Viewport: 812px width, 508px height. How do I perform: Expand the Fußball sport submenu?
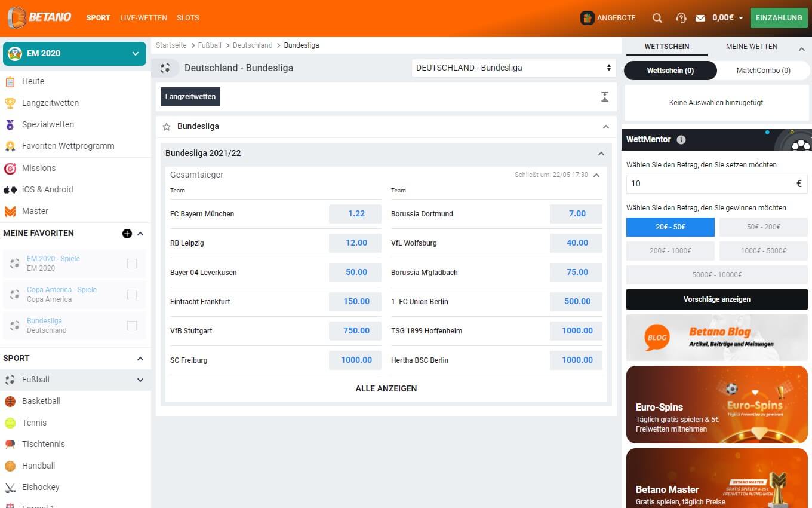pyautogui.click(x=140, y=380)
